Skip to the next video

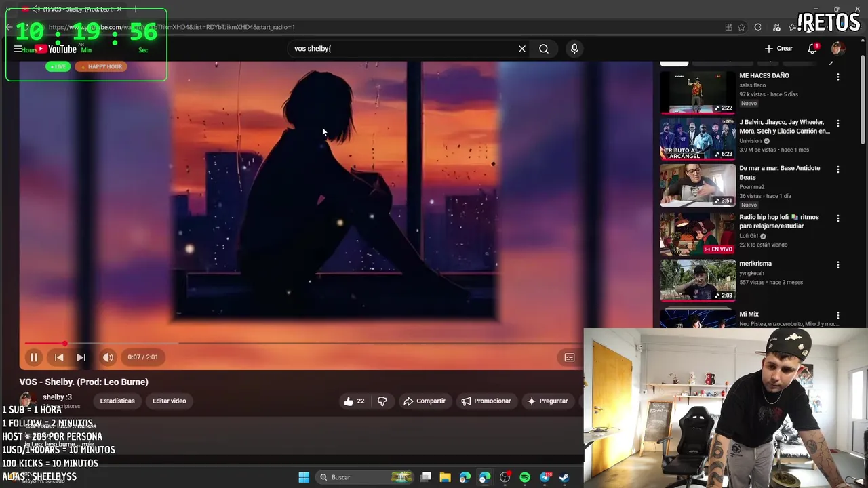pyautogui.click(x=81, y=357)
